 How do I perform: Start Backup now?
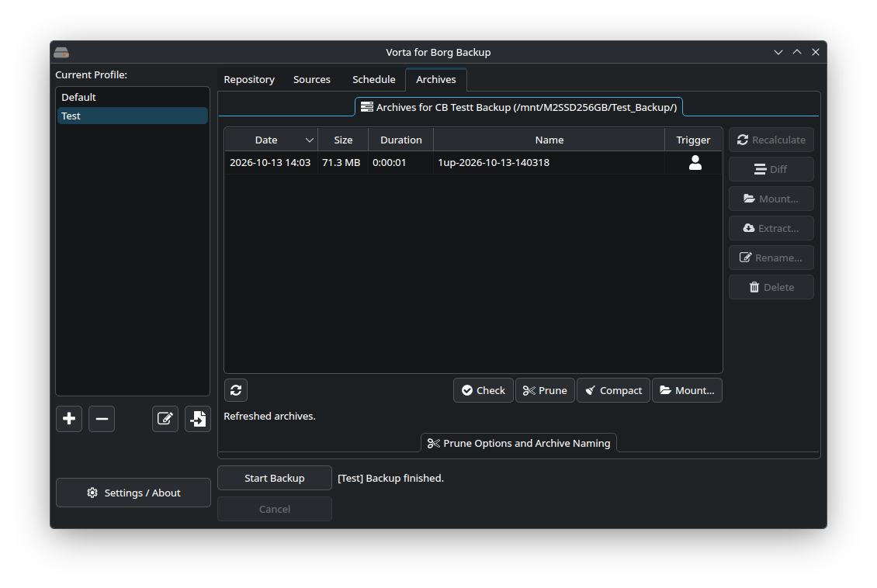click(275, 478)
